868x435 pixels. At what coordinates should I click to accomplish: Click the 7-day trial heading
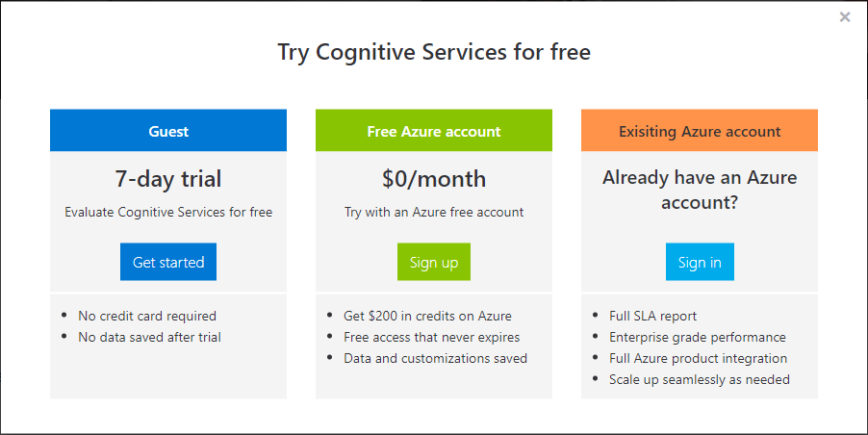click(x=168, y=179)
